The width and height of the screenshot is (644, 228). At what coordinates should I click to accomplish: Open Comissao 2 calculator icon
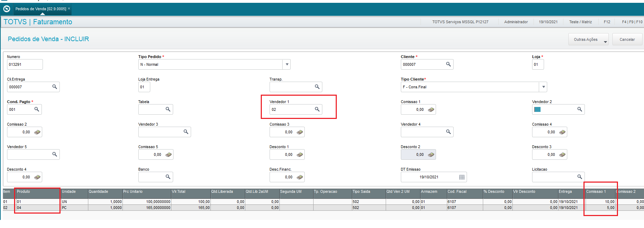click(37, 132)
